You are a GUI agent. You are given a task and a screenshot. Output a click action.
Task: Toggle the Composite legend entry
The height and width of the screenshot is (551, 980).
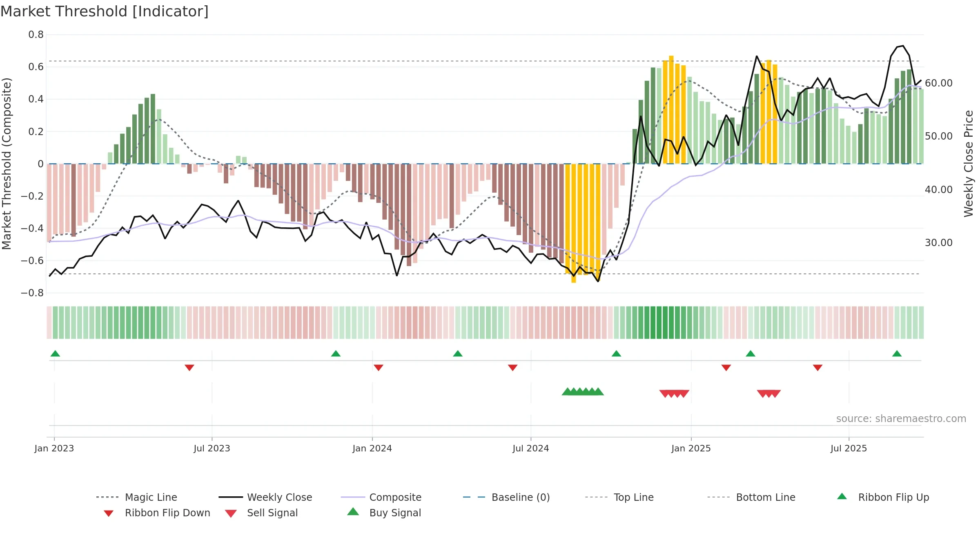[x=381, y=497]
